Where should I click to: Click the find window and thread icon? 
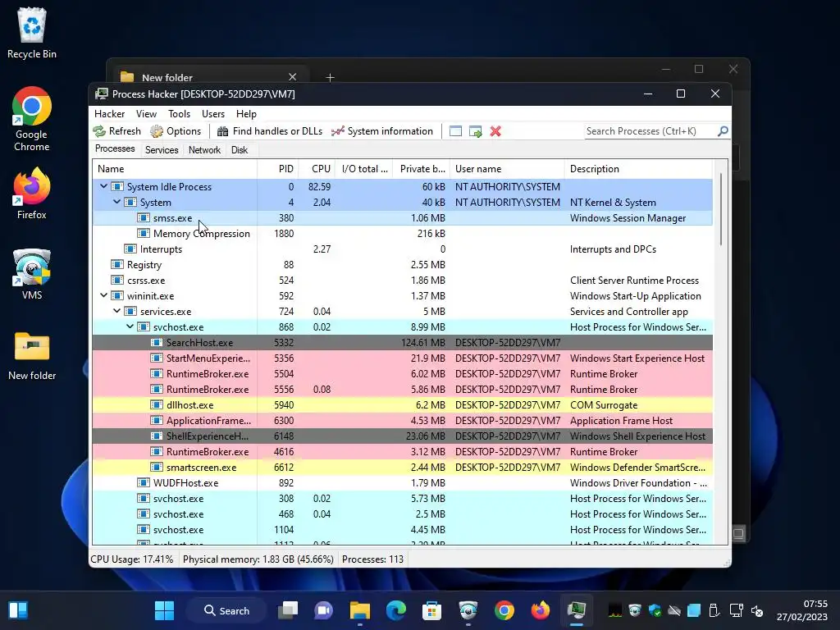tap(475, 131)
